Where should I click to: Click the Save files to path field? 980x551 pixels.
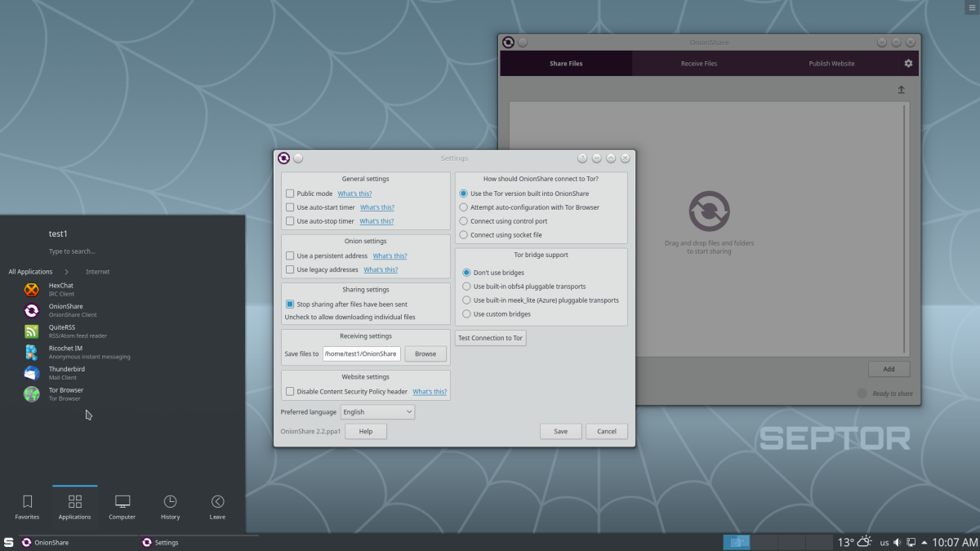point(361,354)
